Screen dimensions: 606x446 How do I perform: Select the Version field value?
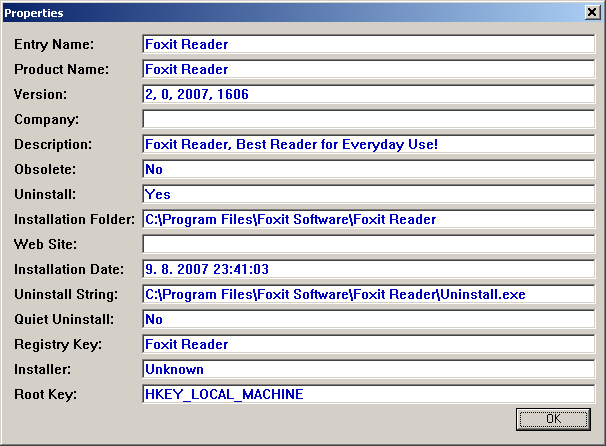pos(369,94)
